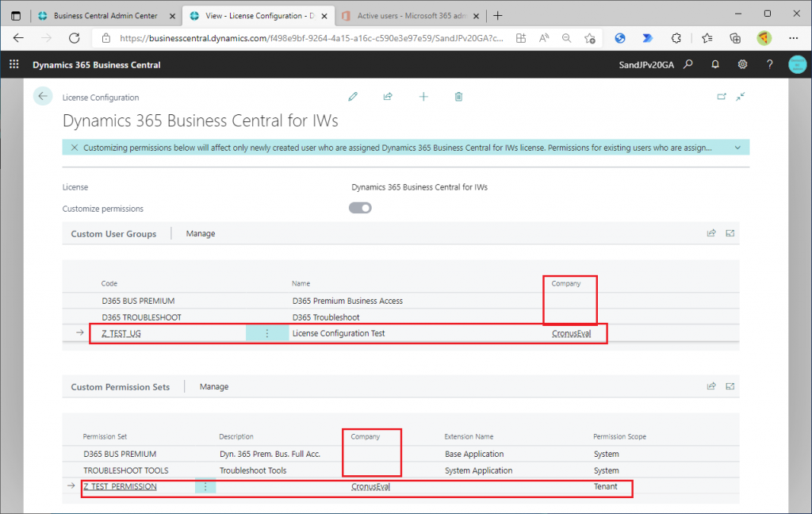Add page to favorites star icon
The width and height of the screenshot is (812, 514).
click(589, 38)
